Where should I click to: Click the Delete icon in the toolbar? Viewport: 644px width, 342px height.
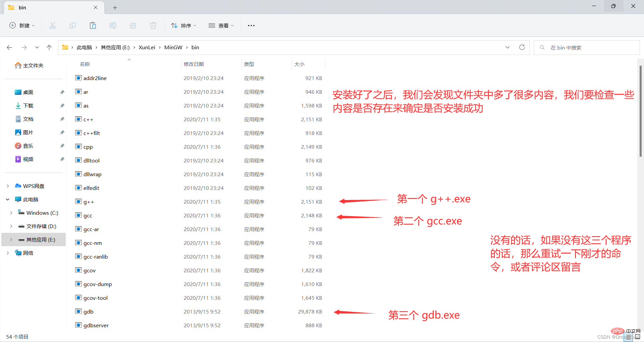[x=153, y=25]
